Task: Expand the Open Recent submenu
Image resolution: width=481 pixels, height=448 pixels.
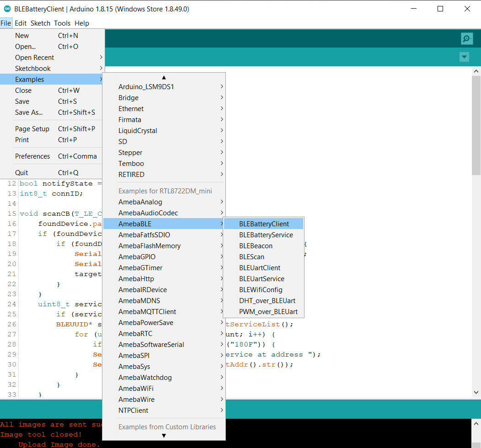Action: (52, 58)
